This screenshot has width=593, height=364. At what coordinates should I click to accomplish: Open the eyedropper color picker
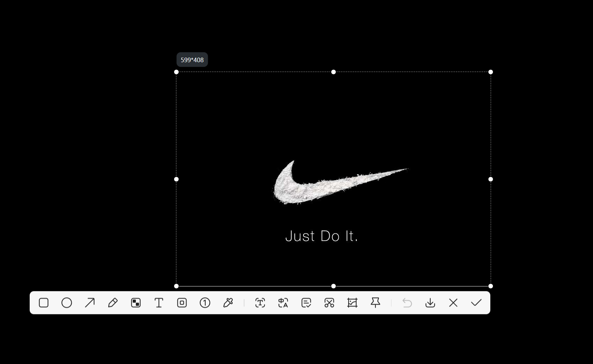pyautogui.click(x=228, y=303)
